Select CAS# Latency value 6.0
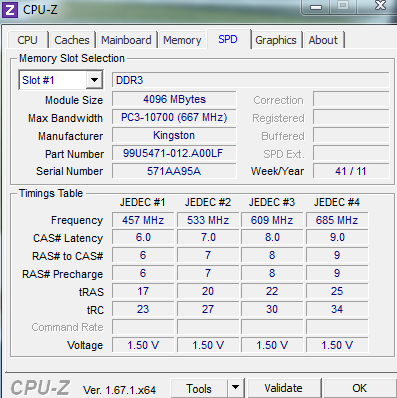Viewport: 397px width, 398px height. click(x=143, y=238)
